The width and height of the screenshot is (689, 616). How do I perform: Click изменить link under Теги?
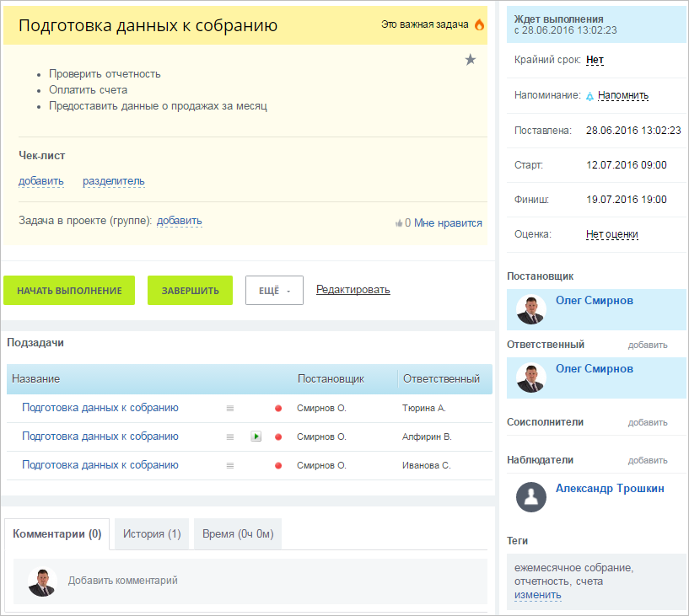click(x=537, y=595)
